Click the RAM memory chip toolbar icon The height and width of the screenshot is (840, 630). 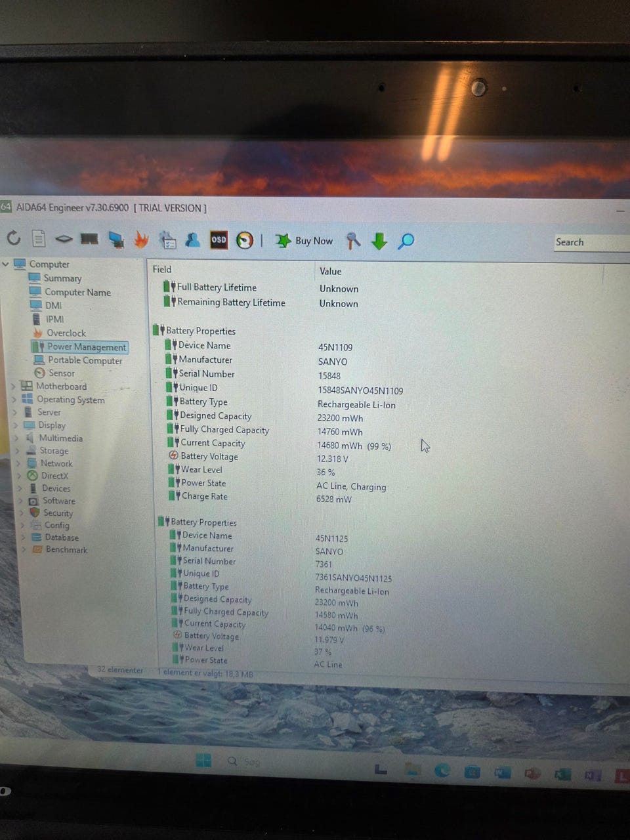click(x=89, y=240)
